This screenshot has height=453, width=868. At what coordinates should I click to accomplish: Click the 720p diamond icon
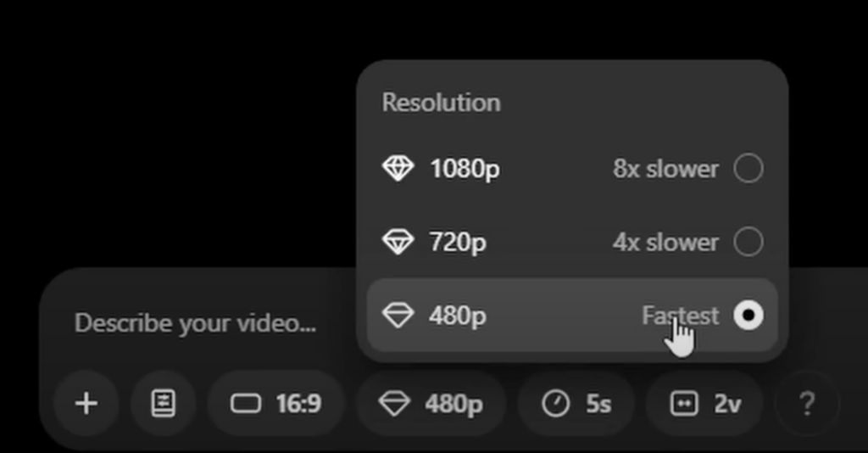click(398, 242)
